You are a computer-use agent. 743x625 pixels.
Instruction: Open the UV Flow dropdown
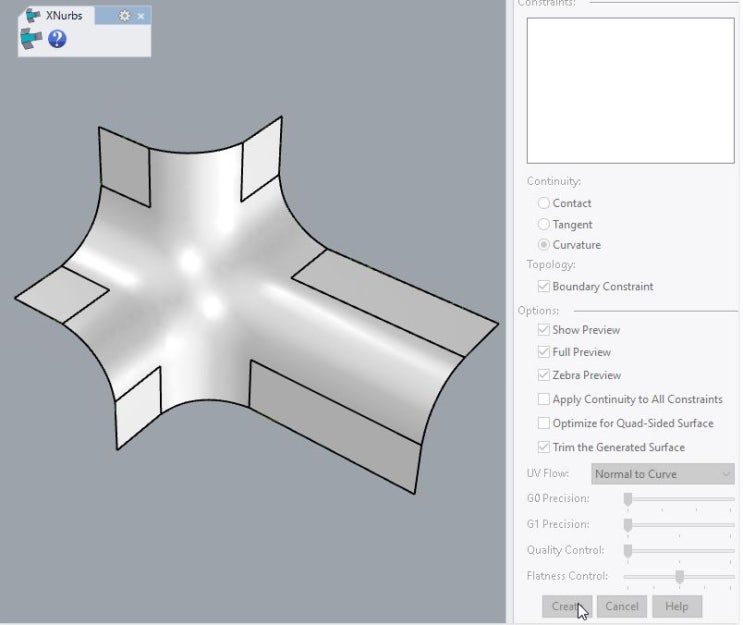662,474
